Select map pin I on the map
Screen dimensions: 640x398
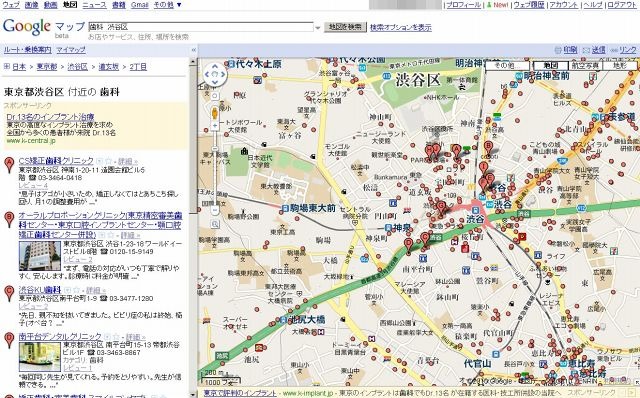[483, 168]
